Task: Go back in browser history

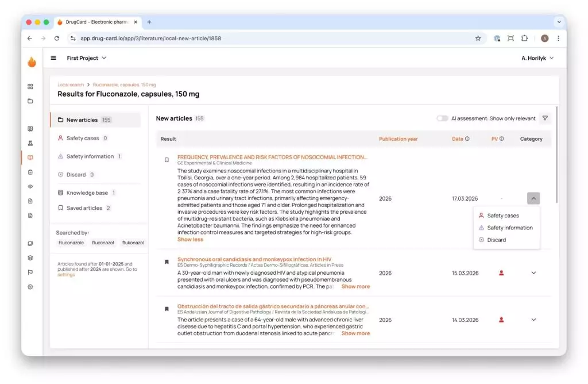Action: point(30,39)
